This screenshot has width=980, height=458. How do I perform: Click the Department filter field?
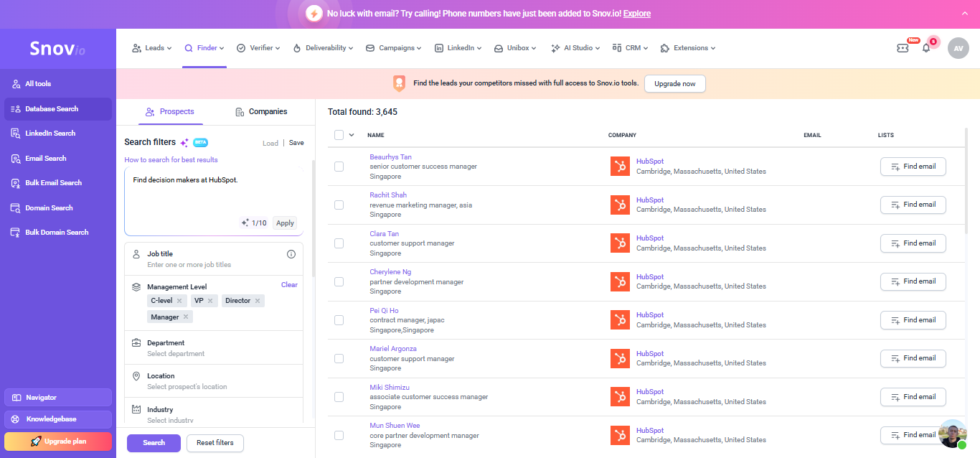click(214, 348)
